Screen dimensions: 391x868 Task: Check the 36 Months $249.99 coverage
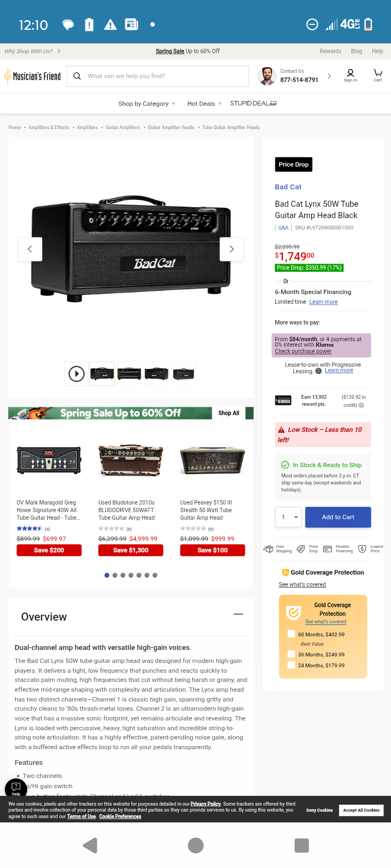tap(292, 654)
